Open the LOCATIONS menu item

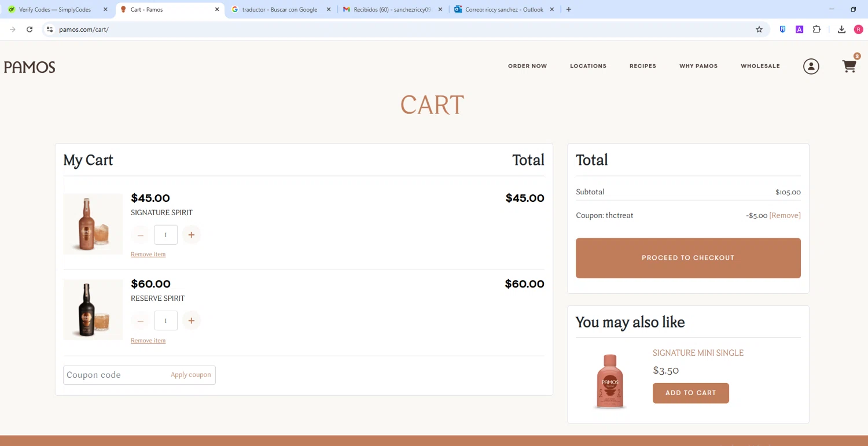[588, 66]
